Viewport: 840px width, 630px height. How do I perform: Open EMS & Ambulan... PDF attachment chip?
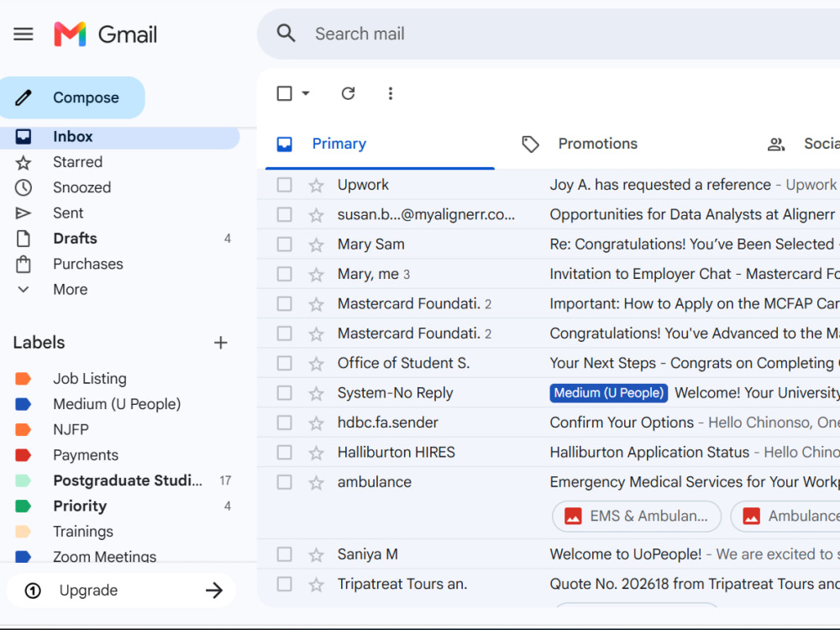(x=637, y=517)
